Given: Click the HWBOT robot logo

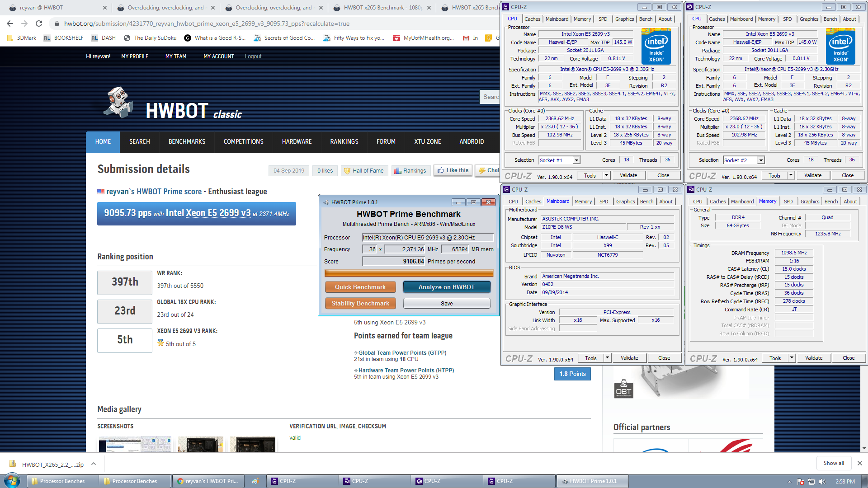Looking at the screenshot, I should coord(119,103).
